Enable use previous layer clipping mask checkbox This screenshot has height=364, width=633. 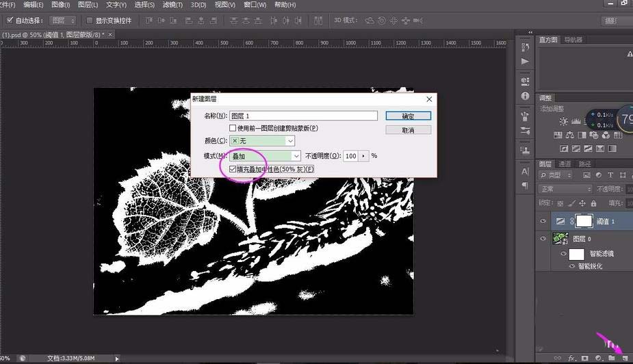point(233,128)
